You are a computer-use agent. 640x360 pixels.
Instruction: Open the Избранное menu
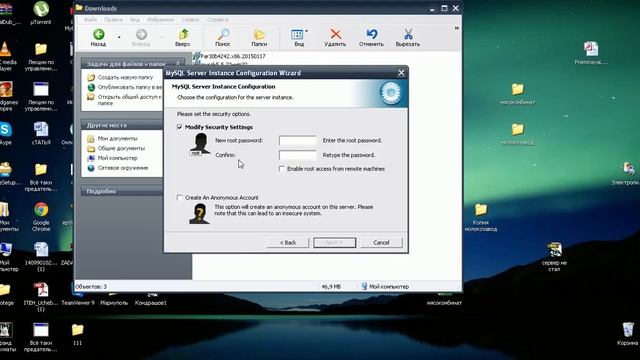[160, 20]
